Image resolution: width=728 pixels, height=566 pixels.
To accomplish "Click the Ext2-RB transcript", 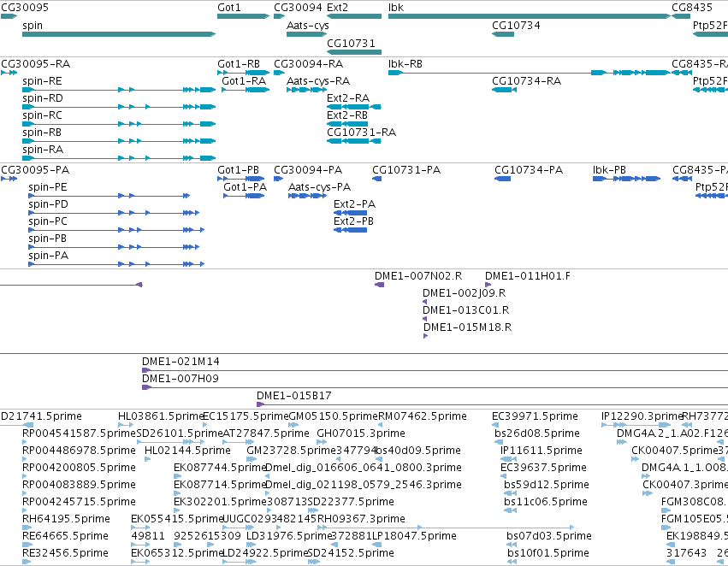I will [x=347, y=124].
